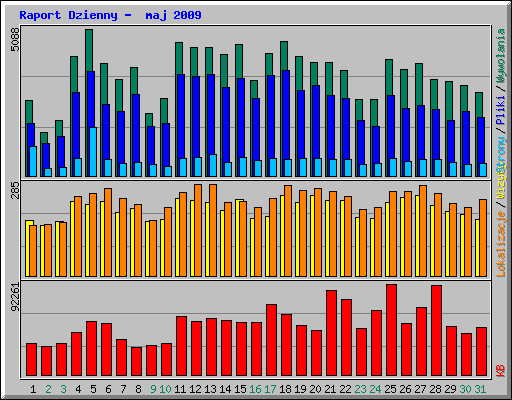Viewport: 512px width, 400px height.
Task: Click day label '21' on the x-axis
Action: tap(330, 389)
